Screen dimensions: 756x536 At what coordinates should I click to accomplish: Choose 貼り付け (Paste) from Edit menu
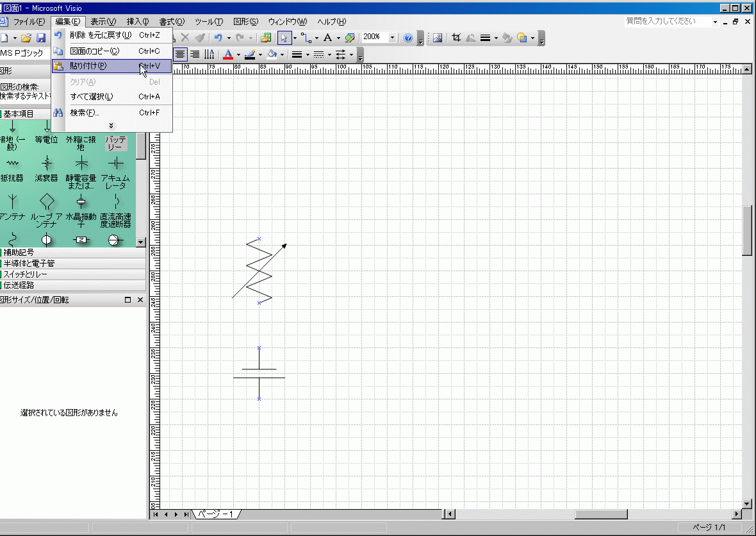point(88,66)
